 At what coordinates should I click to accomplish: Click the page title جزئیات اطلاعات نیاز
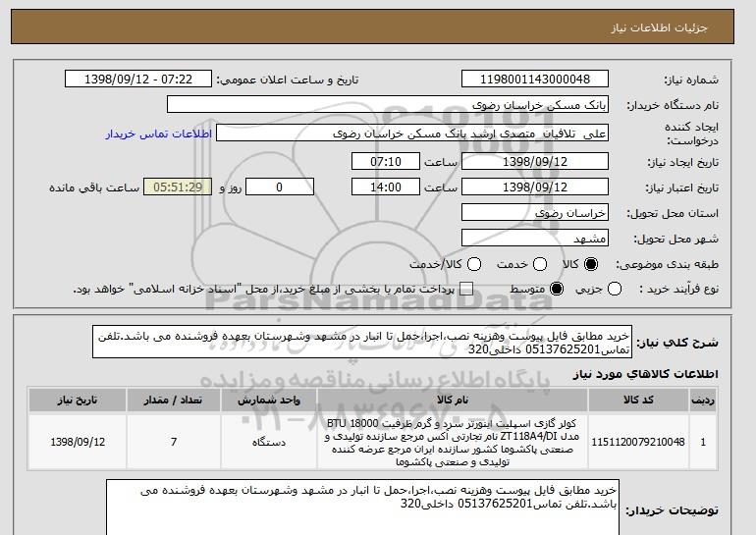[659, 27]
